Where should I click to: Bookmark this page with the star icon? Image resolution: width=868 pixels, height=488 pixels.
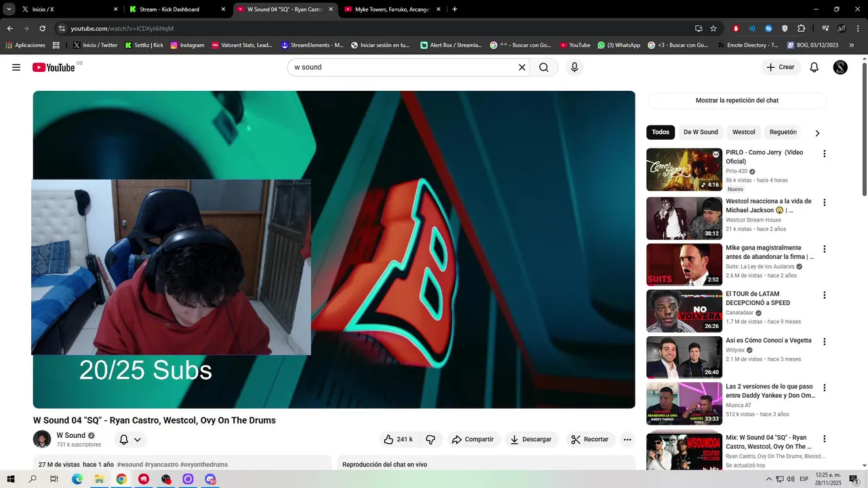click(x=713, y=28)
